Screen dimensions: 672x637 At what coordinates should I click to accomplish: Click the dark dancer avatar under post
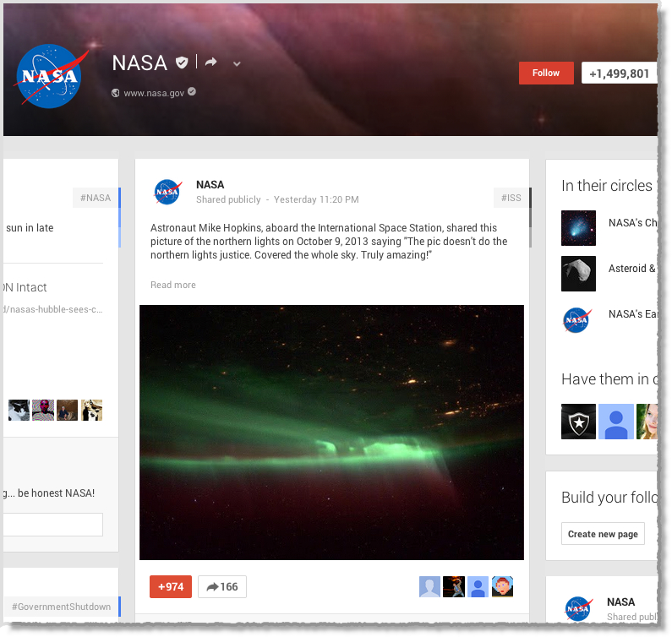tap(454, 586)
